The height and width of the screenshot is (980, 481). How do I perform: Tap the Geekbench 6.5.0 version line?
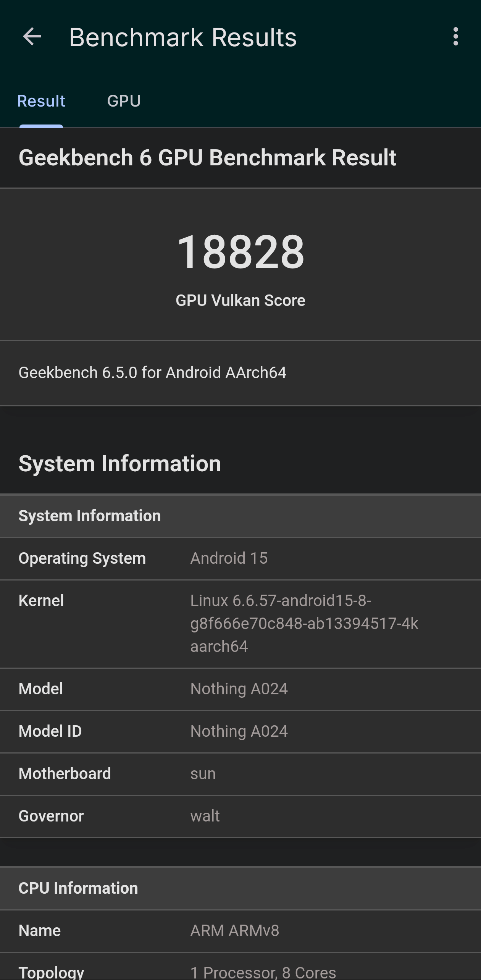152,373
